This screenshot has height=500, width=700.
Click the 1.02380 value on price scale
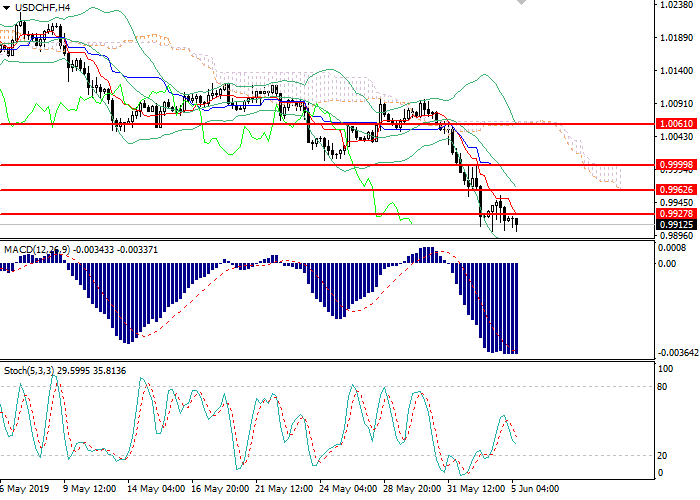coord(676,6)
